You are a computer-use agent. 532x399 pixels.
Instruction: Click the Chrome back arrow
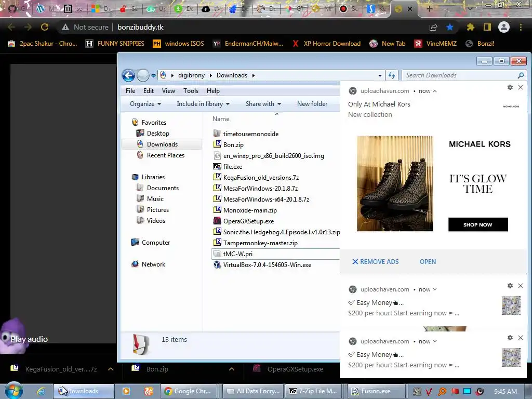[11, 27]
